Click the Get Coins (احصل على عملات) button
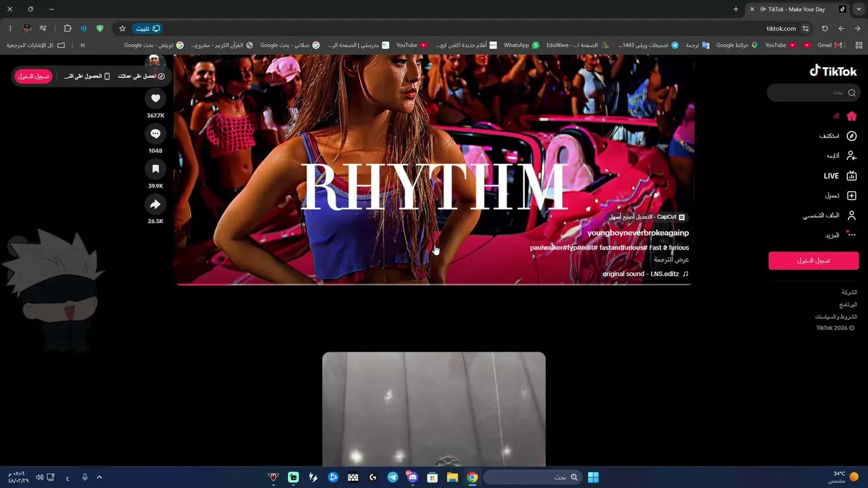The width and height of the screenshot is (868, 488). coord(141,76)
